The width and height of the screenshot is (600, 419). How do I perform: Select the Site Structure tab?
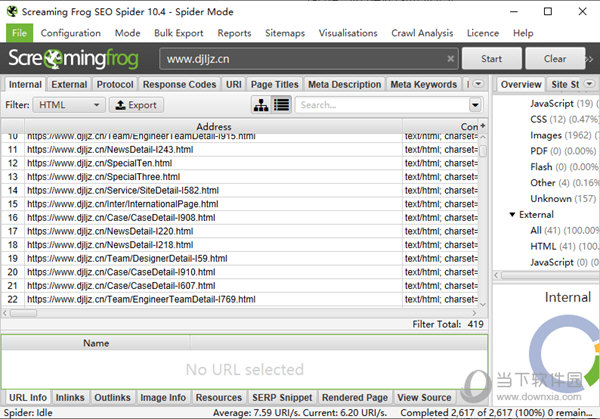[565, 84]
